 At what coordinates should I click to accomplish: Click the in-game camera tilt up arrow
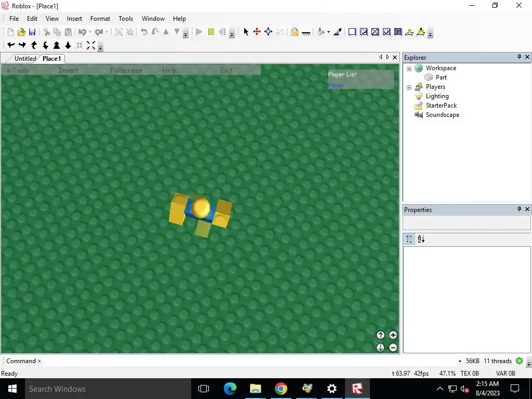pos(380,335)
